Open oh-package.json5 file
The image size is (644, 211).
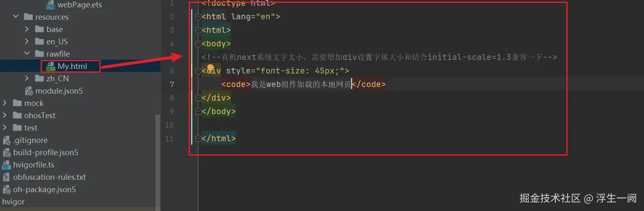44,189
